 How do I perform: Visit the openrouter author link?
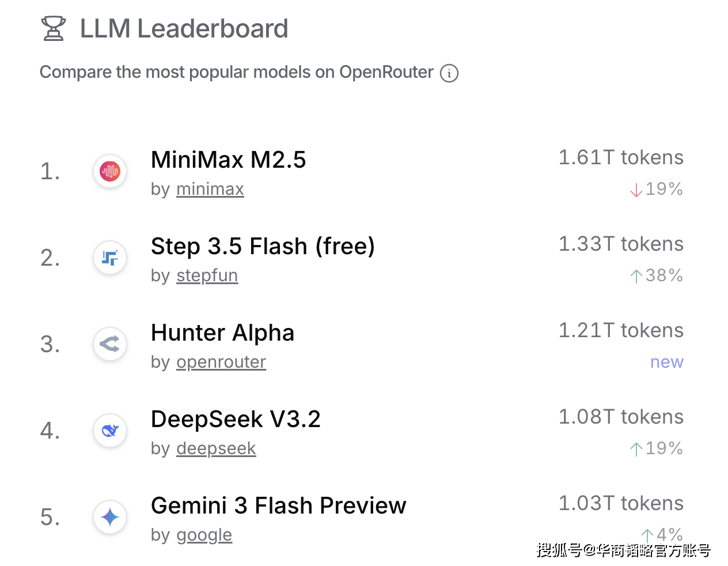(x=221, y=362)
